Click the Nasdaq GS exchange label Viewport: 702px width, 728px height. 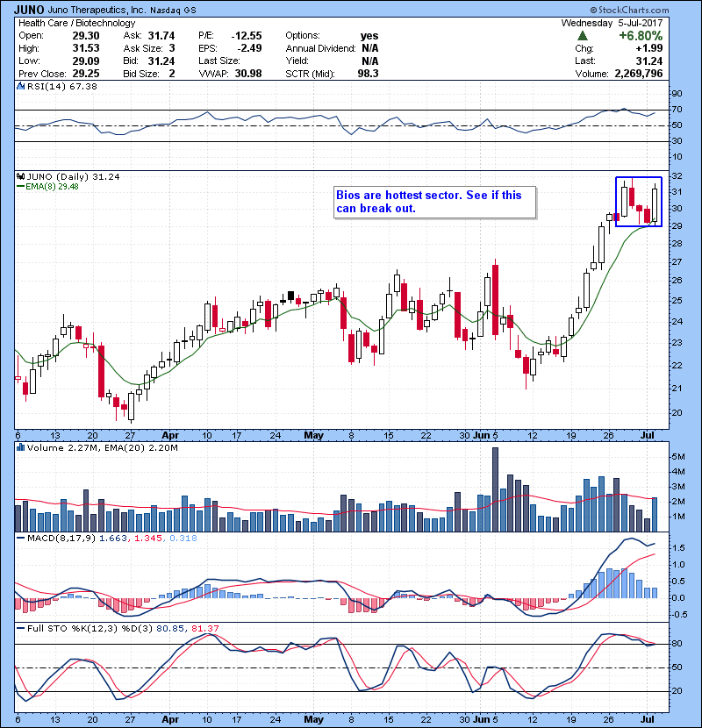pos(173,10)
